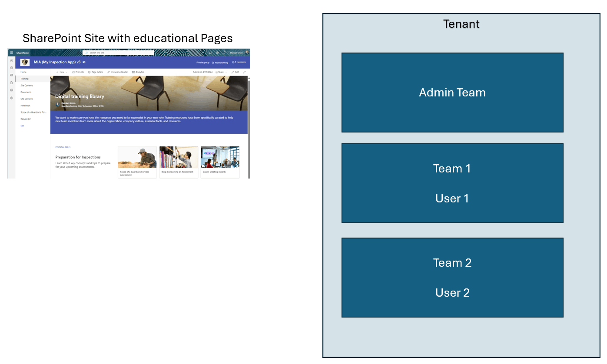Click the 9 members link
The width and height of the screenshot is (607, 364).
[239, 63]
